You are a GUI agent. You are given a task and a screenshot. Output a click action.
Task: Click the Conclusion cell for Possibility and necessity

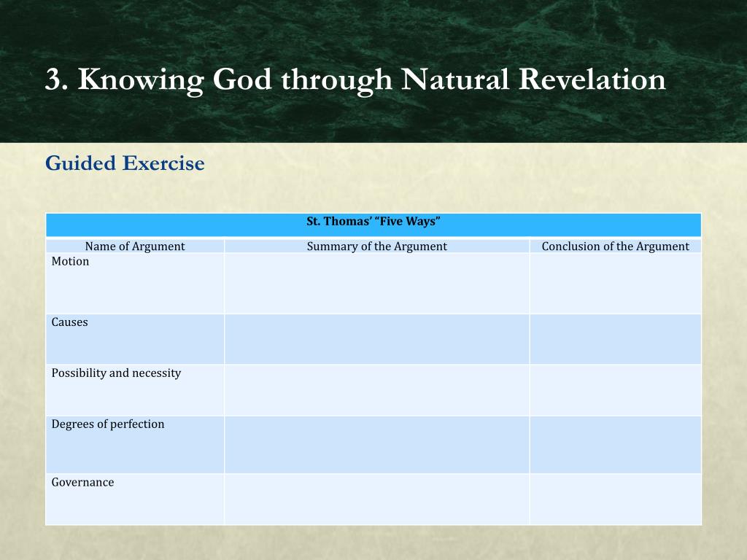[616, 391]
